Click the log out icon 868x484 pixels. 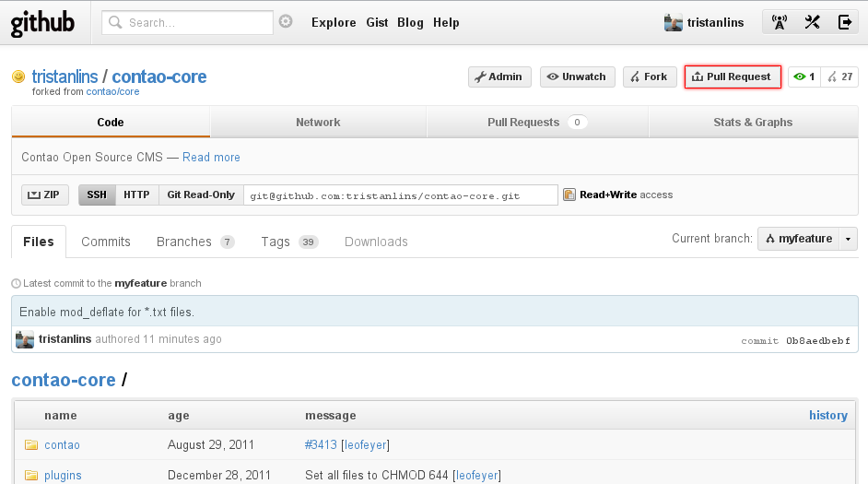tap(844, 23)
